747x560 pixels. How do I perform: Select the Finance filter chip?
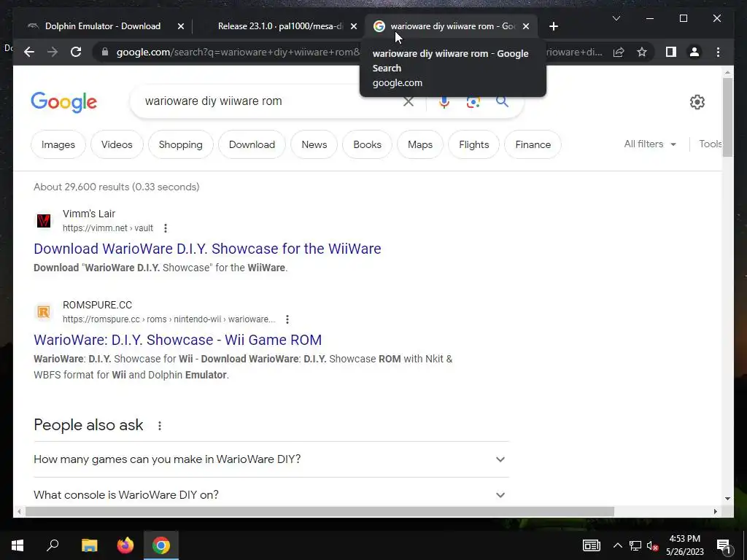533,144
